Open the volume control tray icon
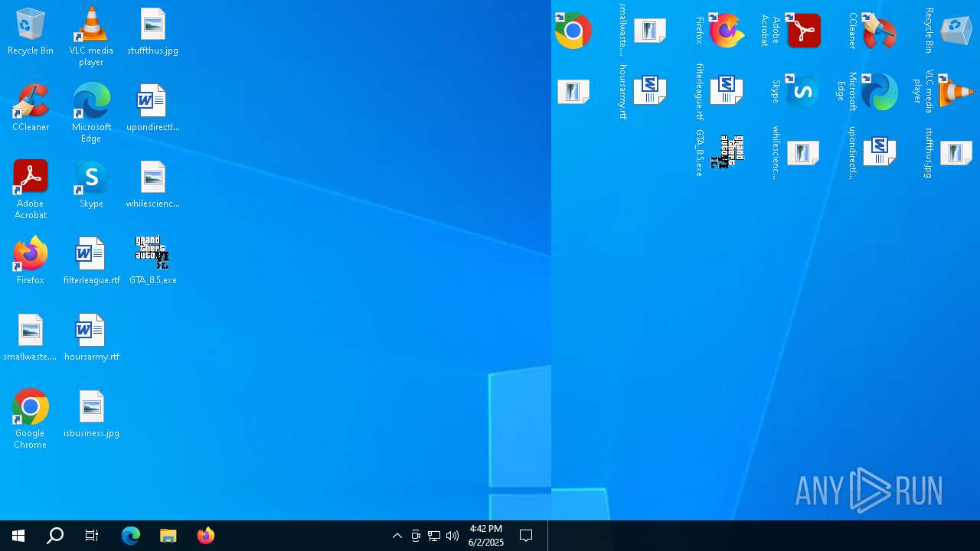Viewport: 980px width, 551px height. (452, 536)
